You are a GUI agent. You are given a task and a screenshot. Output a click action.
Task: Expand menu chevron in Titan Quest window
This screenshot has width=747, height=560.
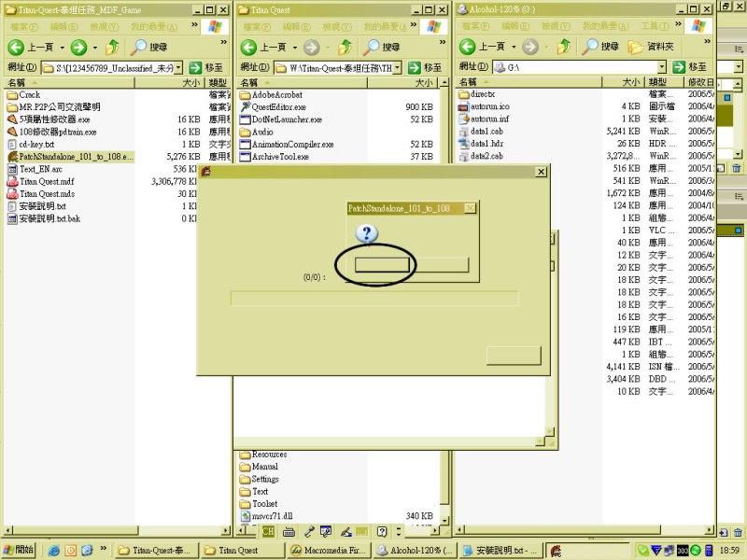(x=414, y=25)
